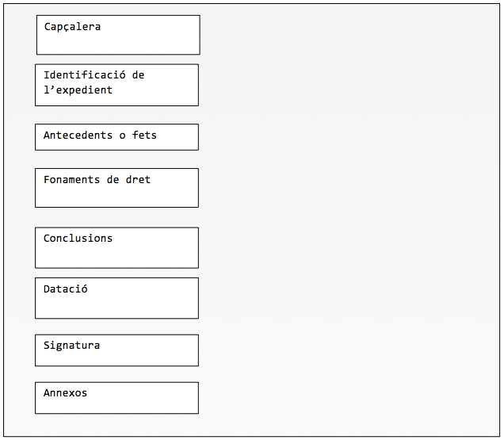Click the word fets in third box
The image size is (504, 440).
[144, 135]
